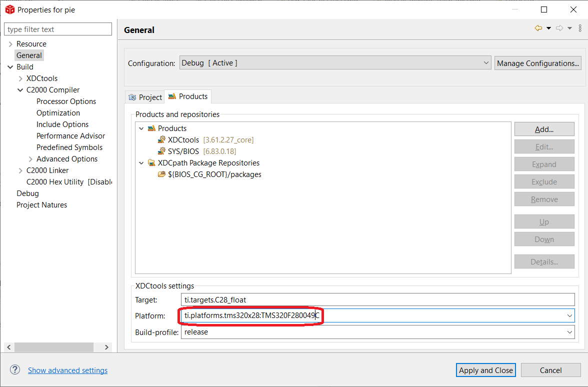
Task: Collapse XDCpath Package Repositories node
Action: pos(141,163)
